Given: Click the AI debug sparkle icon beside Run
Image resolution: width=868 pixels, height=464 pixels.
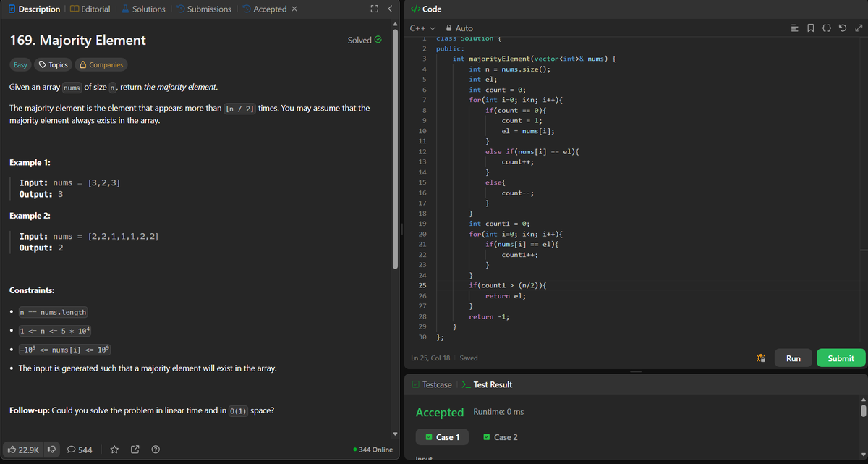Looking at the screenshot, I should click(759, 358).
